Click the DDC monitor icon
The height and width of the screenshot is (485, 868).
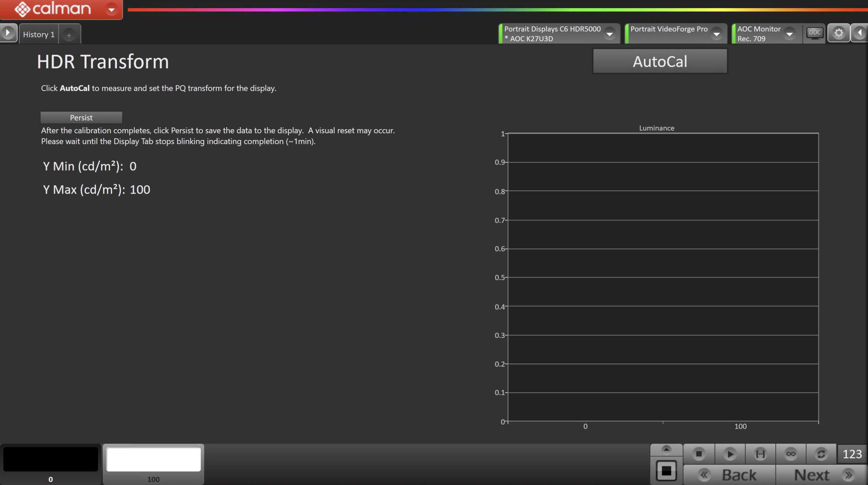(814, 33)
